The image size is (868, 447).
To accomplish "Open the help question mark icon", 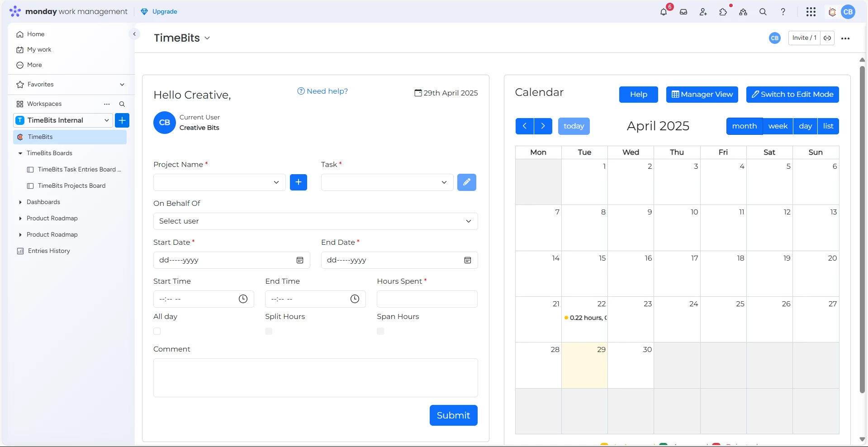I will tap(783, 12).
